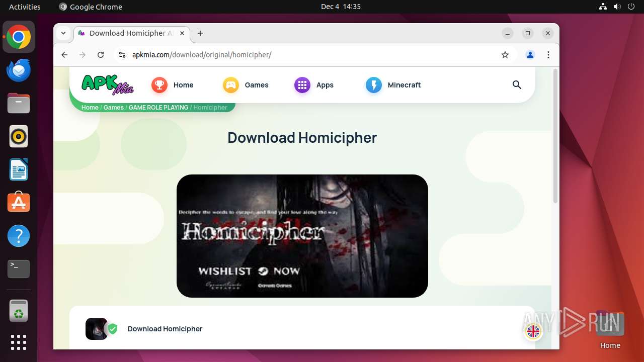Image resolution: width=644 pixels, height=362 pixels.
Task: Show Applications grid
Action: click(x=19, y=342)
